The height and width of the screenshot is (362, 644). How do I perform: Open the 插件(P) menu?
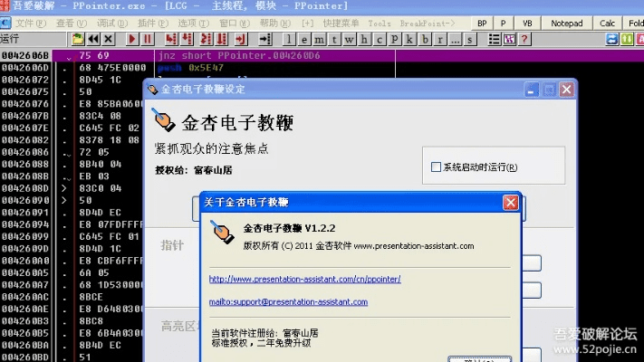click(152, 24)
